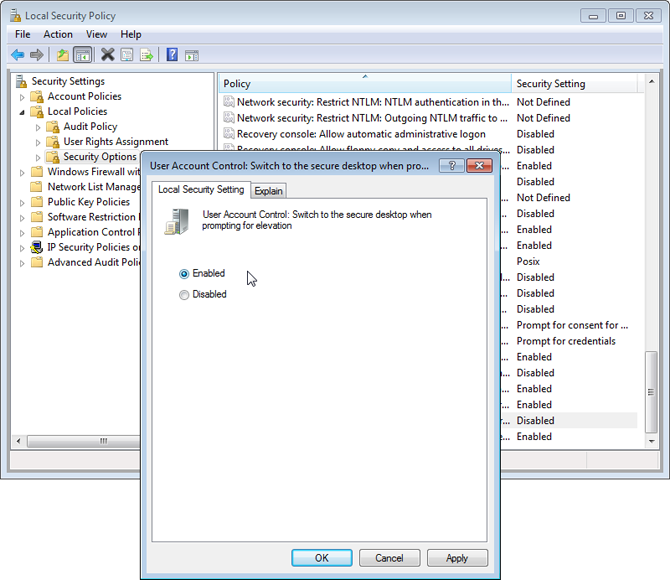Screen dimensions: 670x580
Task: Expand the Software Restriction Policies node
Action: tap(22, 218)
